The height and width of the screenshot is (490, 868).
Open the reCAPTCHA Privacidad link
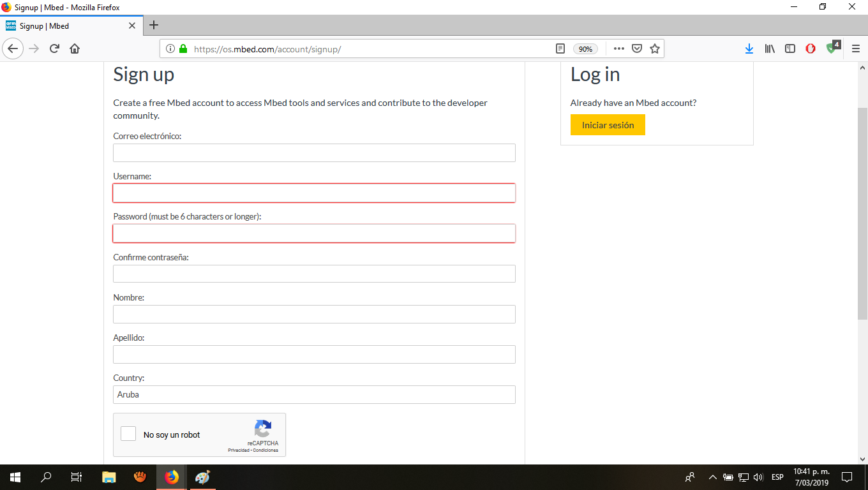point(238,450)
